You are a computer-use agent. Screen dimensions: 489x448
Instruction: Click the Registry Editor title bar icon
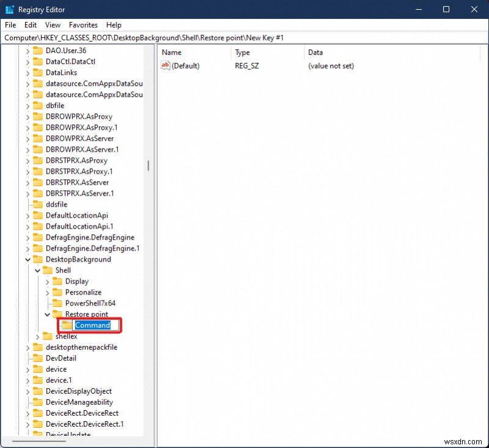tap(9, 9)
